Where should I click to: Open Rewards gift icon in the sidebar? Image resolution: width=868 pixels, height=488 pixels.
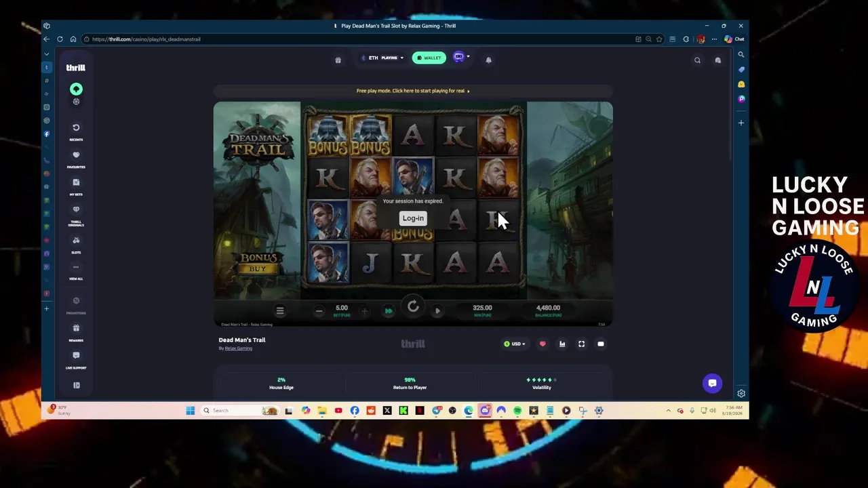[76, 328]
